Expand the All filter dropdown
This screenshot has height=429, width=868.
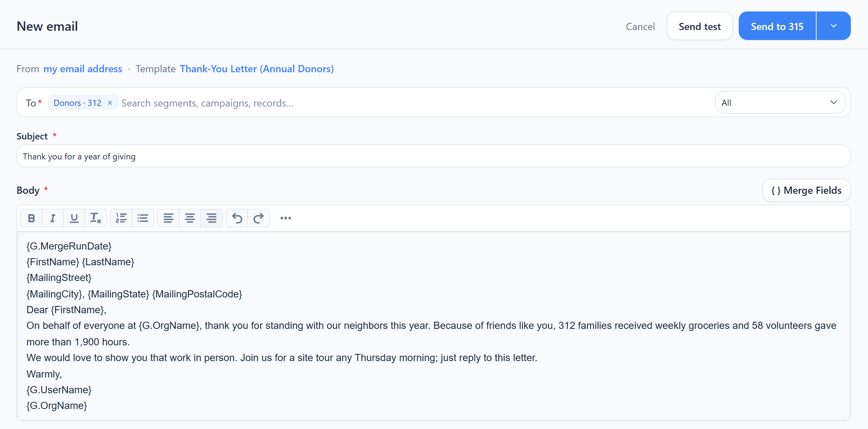click(780, 103)
